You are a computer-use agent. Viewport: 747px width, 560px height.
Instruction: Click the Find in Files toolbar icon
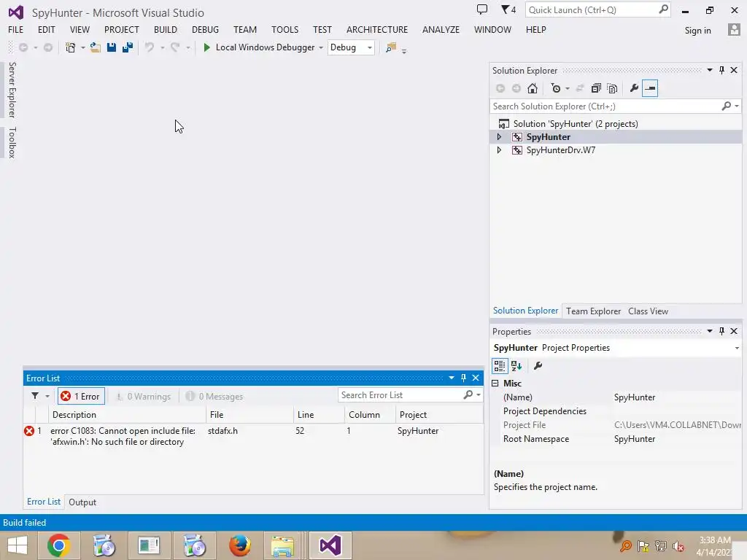click(391, 47)
